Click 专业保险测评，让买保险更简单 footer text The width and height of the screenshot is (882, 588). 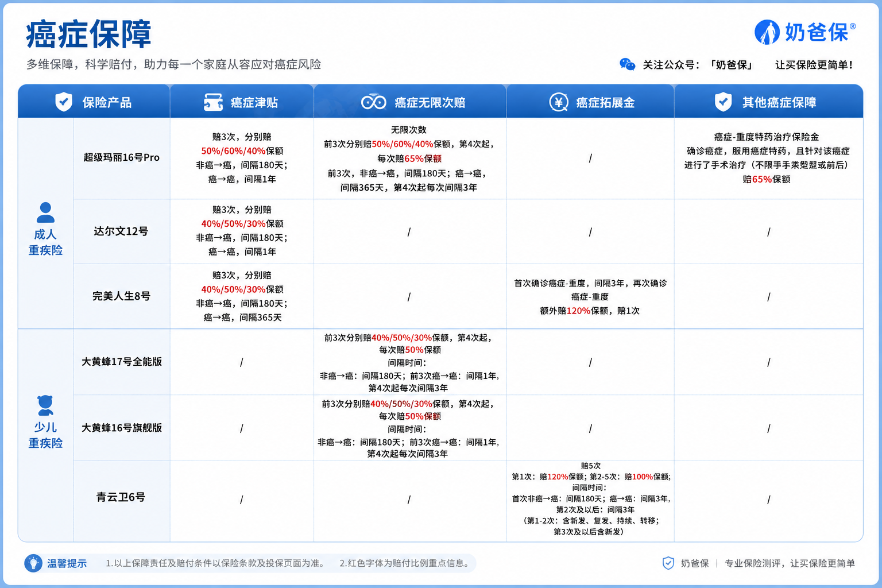pyautogui.click(x=790, y=563)
